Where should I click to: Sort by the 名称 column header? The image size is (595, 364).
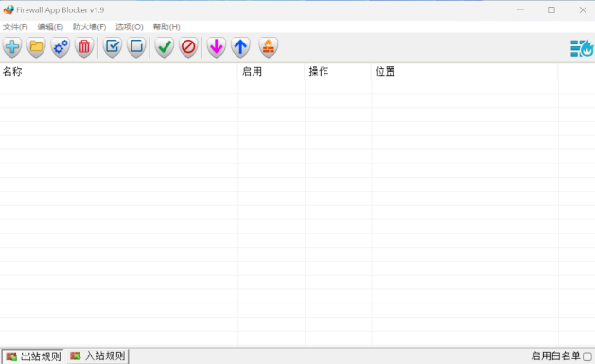119,71
